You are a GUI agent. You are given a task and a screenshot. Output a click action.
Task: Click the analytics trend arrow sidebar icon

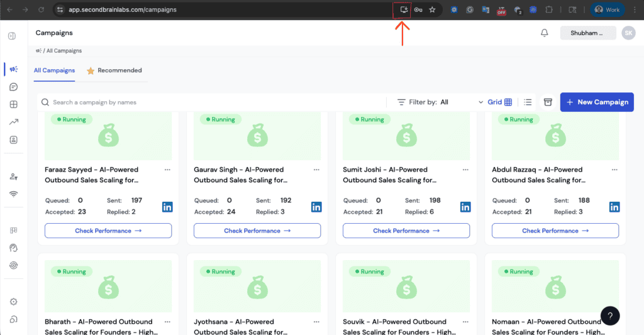[13, 122]
